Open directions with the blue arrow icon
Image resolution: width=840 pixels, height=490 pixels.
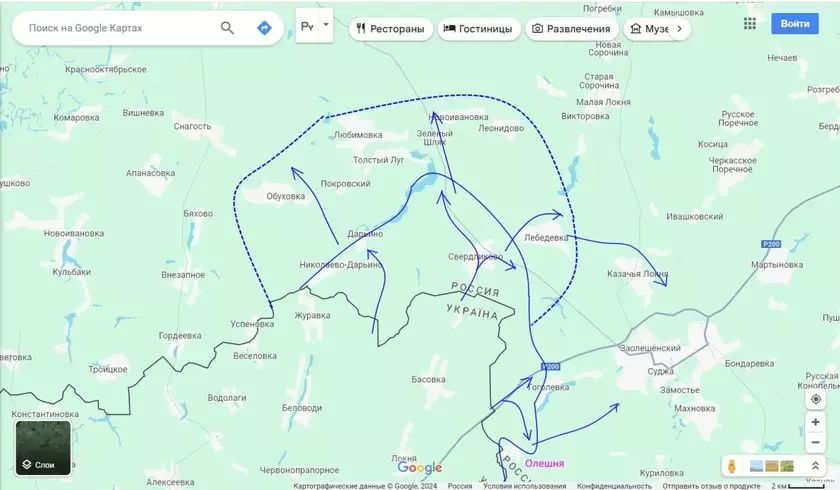pos(264,28)
